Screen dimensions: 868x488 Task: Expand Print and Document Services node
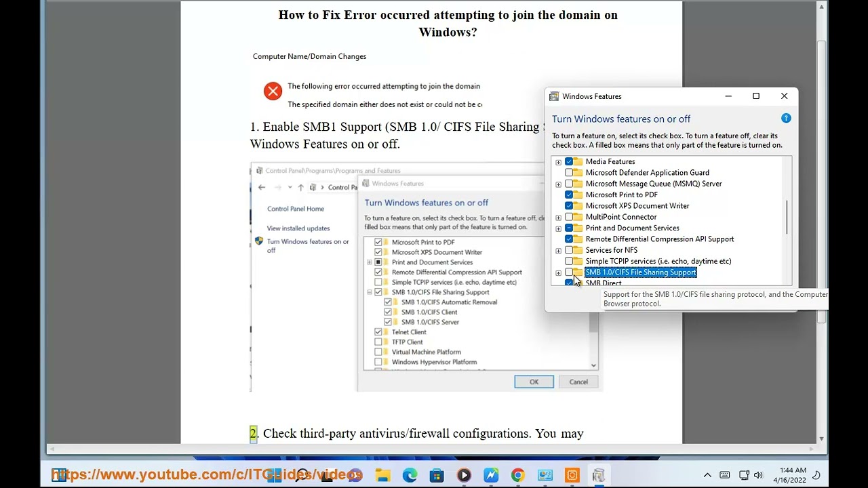pos(558,228)
